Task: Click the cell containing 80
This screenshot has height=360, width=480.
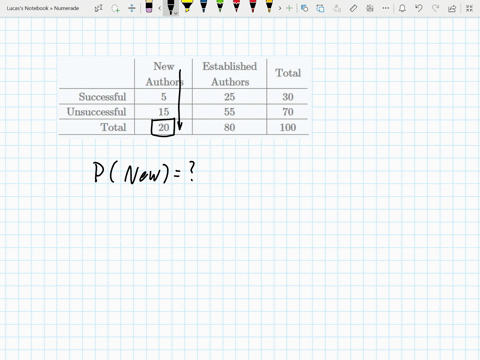Action: tap(229, 127)
